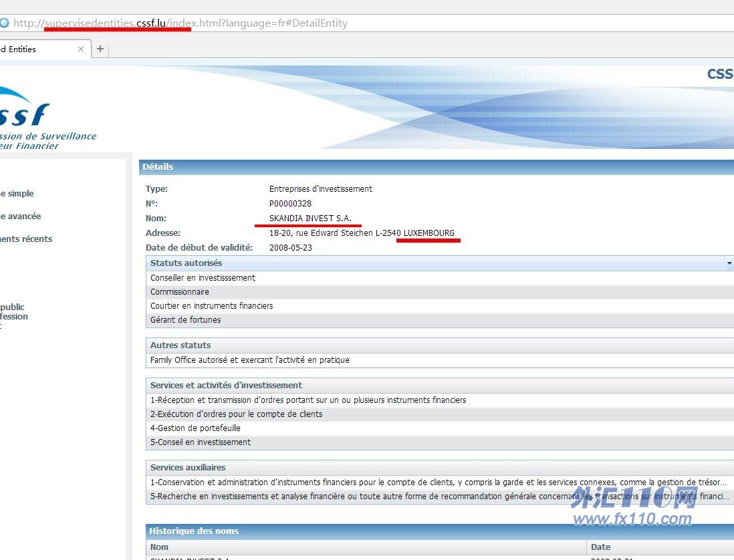This screenshot has width=734, height=560.
Task: Open the récents changes sidebar link
Action: click(x=26, y=239)
